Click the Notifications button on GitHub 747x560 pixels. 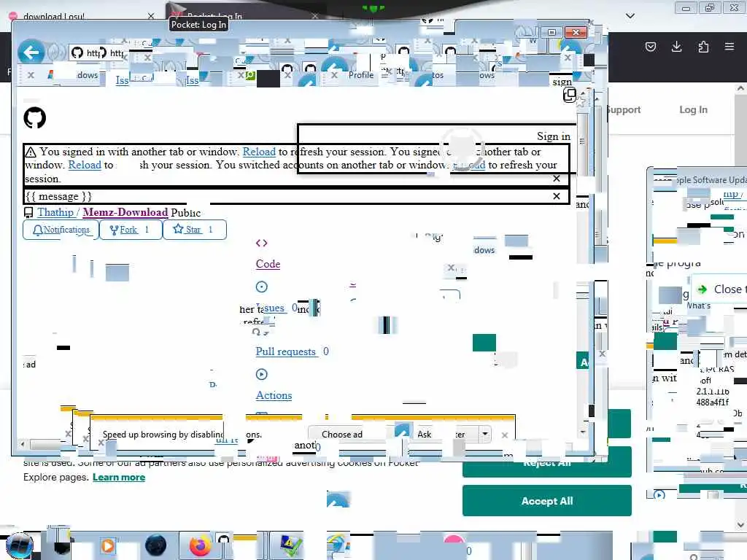(x=61, y=230)
